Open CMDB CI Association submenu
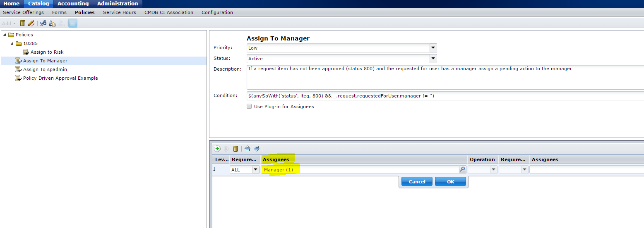Screen dimensions: 644x228 [x=169, y=12]
